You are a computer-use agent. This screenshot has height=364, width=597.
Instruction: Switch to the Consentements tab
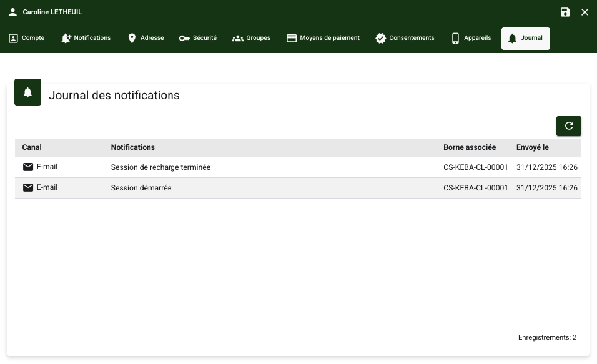click(x=405, y=38)
